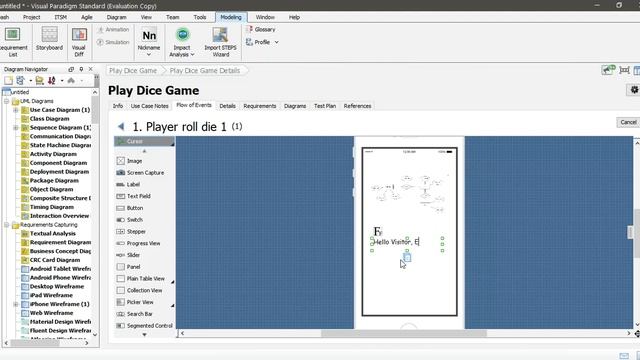Screen dimensions: 640x360
Task: Open the Nickname dropdown arrow
Action: pyautogui.click(x=149, y=55)
